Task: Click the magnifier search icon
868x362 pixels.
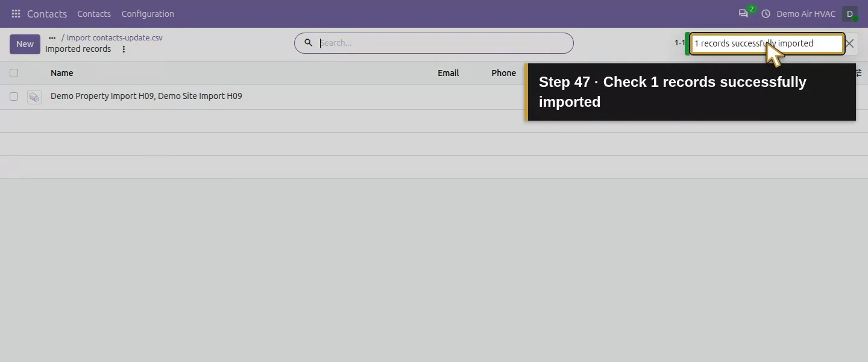Action: click(x=308, y=43)
